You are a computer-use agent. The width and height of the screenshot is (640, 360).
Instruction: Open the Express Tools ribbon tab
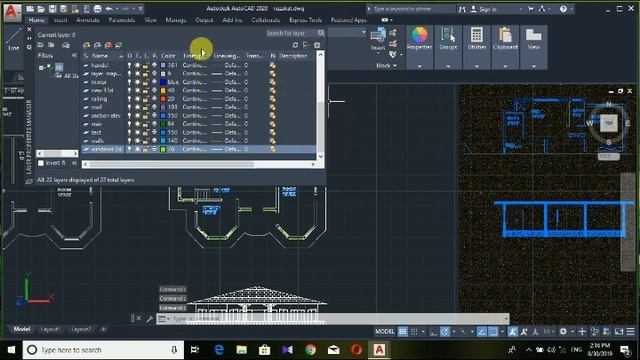pos(305,20)
